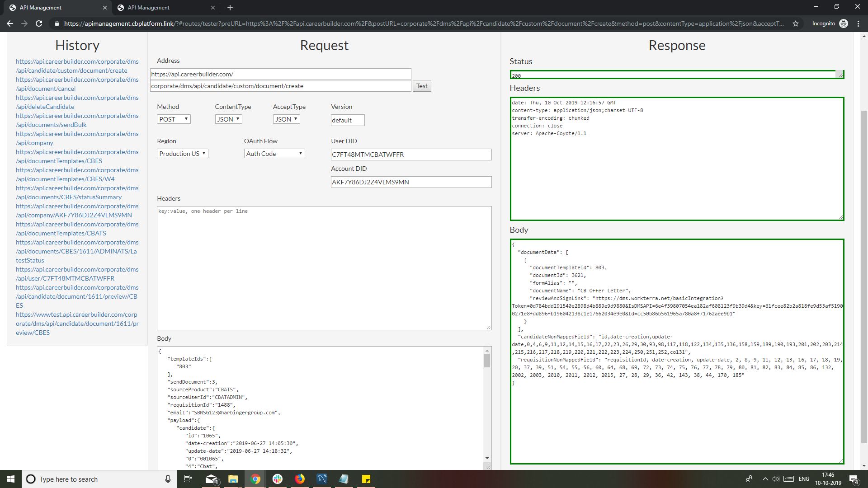Open the People icon in the system tray

pyautogui.click(x=749, y=479)
